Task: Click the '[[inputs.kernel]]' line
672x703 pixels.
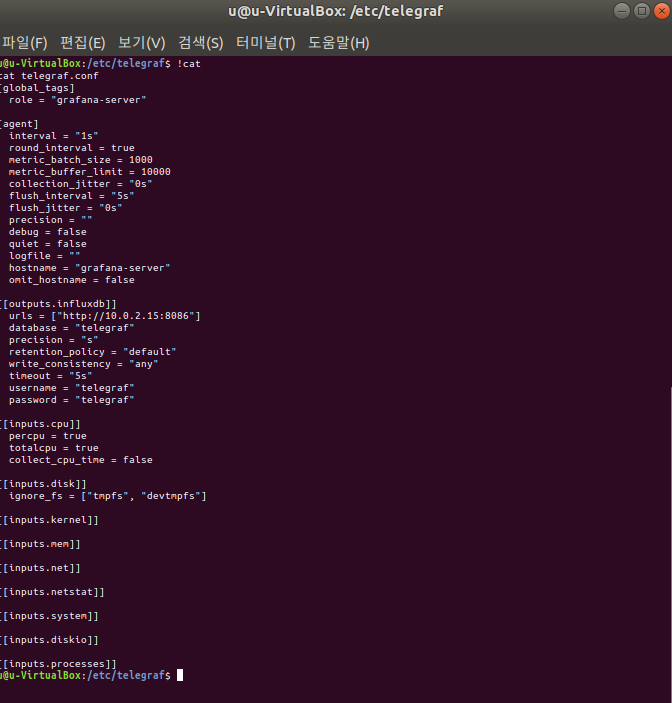Action: coord(49,520)
